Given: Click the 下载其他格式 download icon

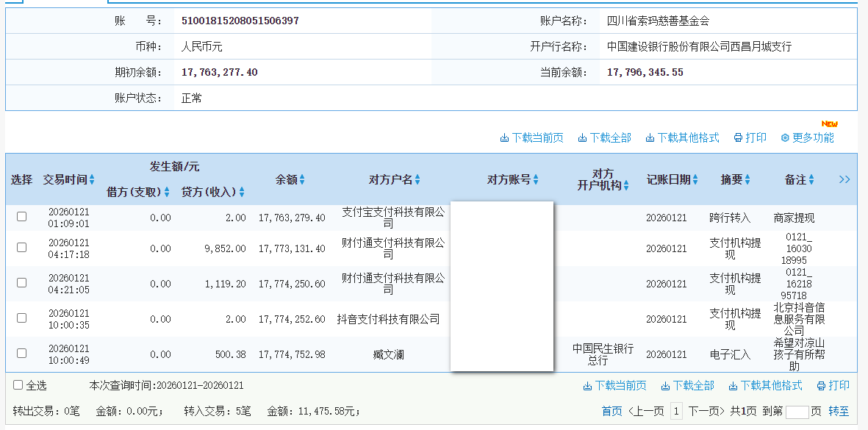Looking at the screenshot, I should tap(649, 137).
